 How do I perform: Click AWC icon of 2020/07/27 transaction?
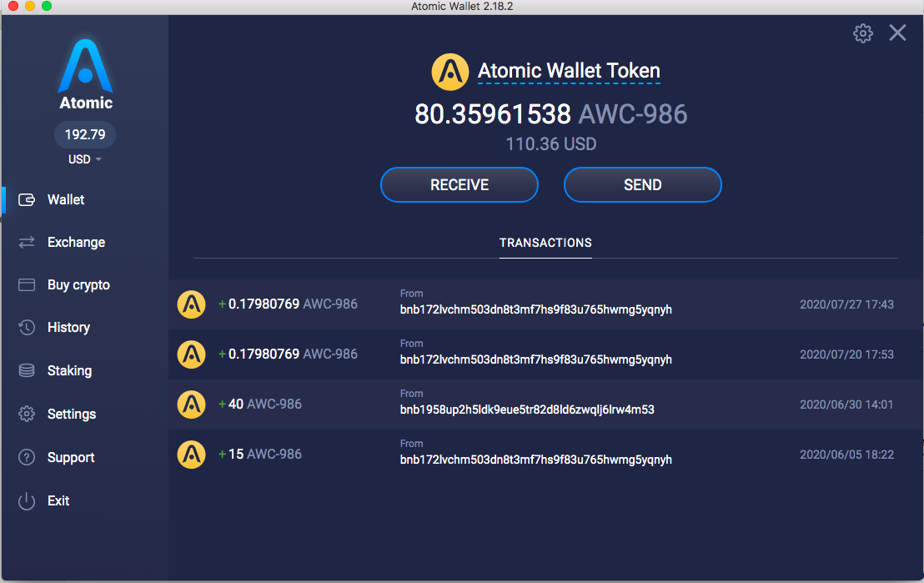(192, 304)
